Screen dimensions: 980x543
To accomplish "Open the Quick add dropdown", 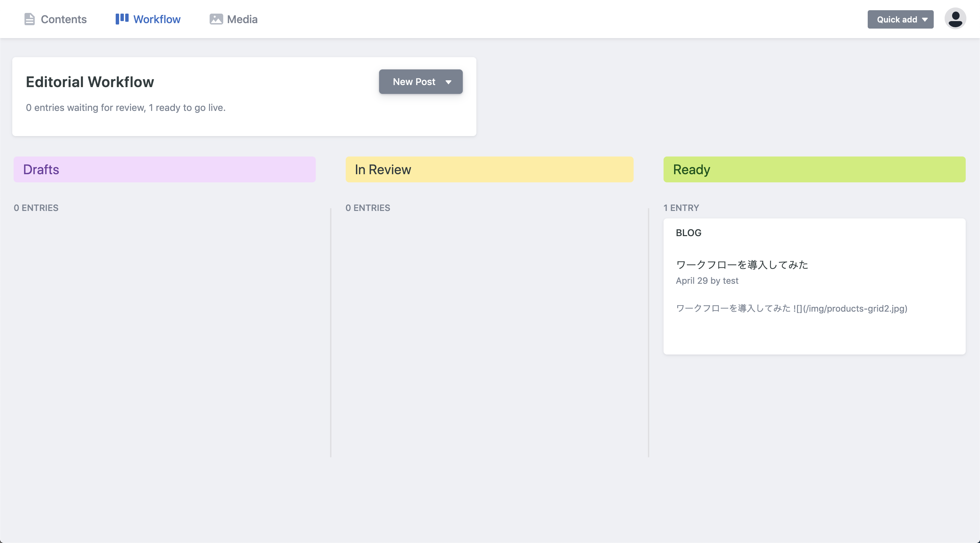I will (900, 19).
